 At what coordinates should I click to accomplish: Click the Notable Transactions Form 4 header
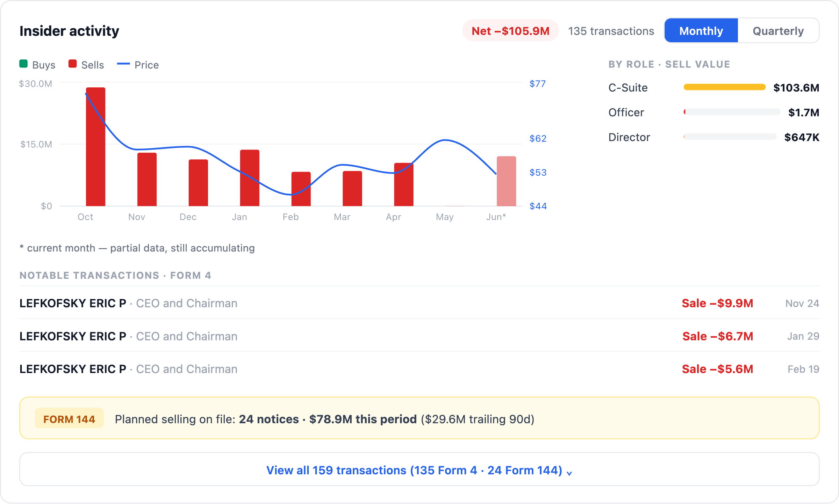[x=115, y=275]
